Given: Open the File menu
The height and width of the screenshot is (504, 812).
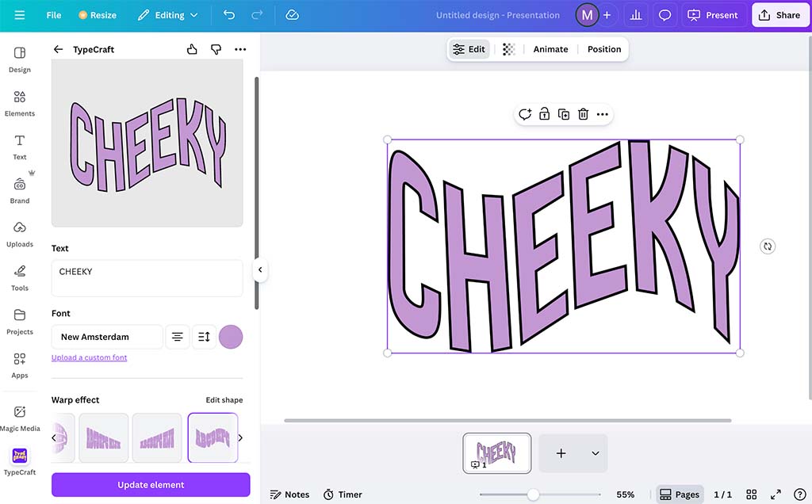Looking at the screenshot, I should click(x=53, y=14).
